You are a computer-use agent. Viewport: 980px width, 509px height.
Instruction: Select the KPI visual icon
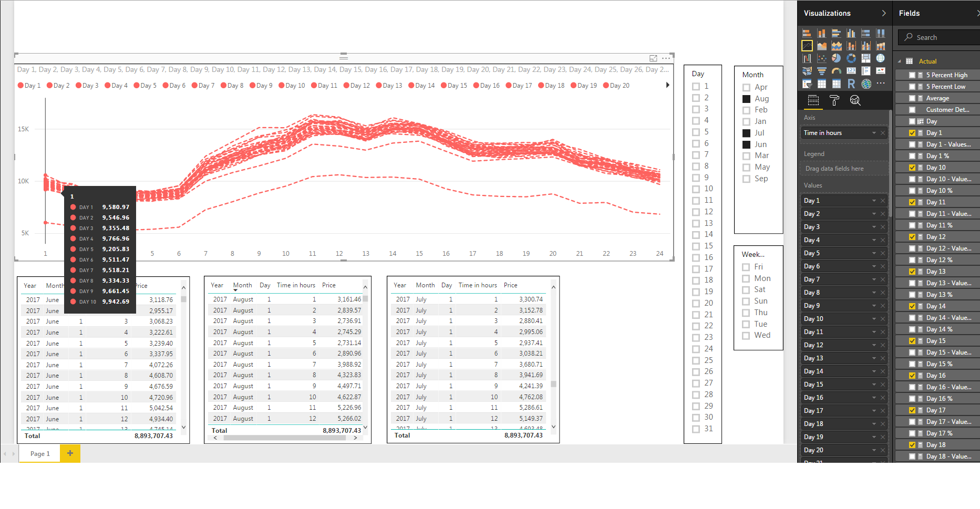(x=881, y=71)
